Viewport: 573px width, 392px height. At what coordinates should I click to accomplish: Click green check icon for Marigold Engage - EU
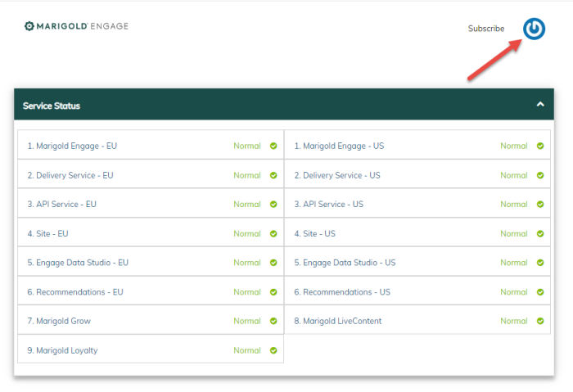[273, 146]
